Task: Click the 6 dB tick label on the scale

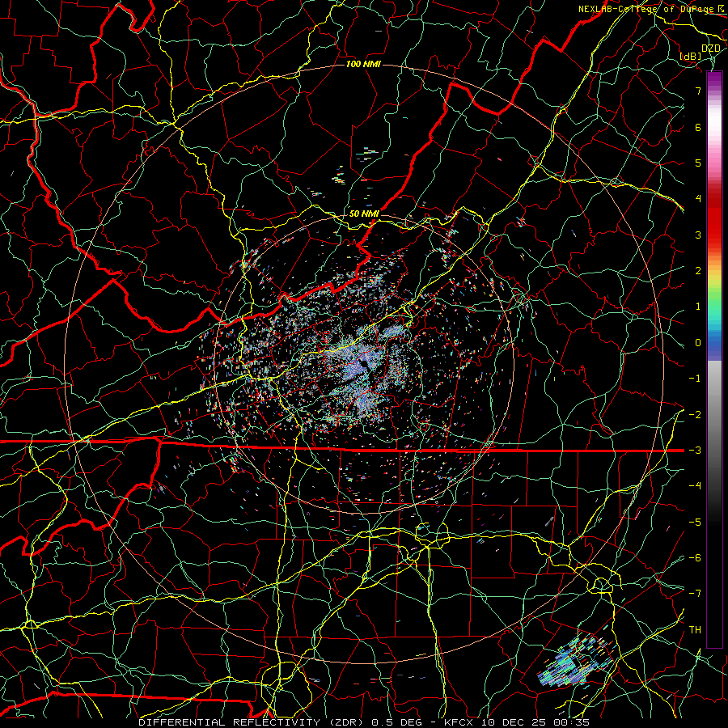Action: point(698,127)
